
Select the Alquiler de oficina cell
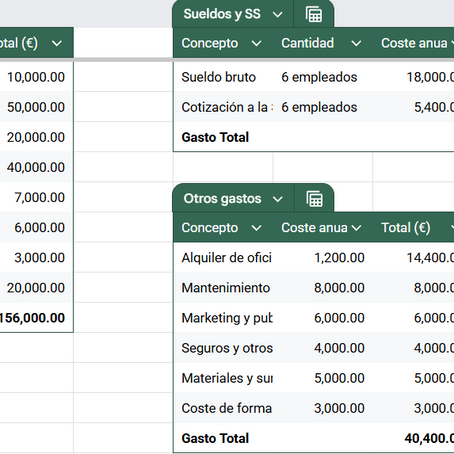tap(226, 258)
